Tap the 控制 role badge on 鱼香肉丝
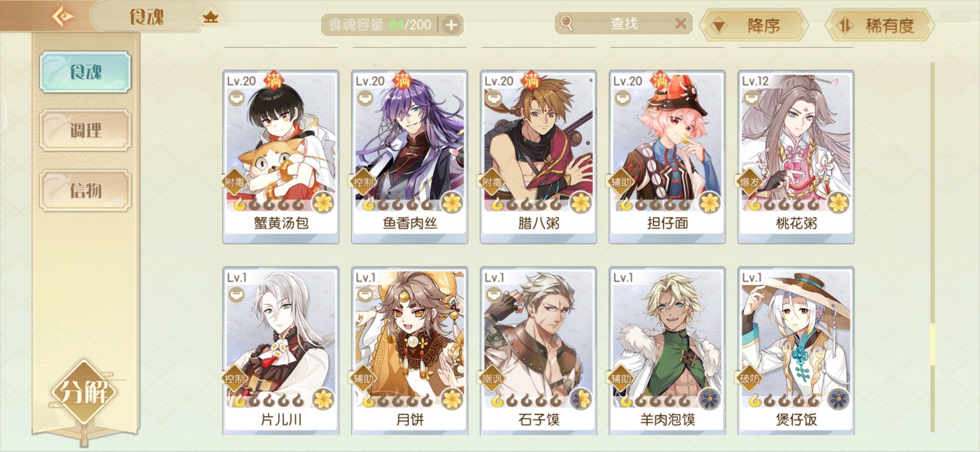The height and width of the screenshot is (452, 980). click(x=362, y=182)
